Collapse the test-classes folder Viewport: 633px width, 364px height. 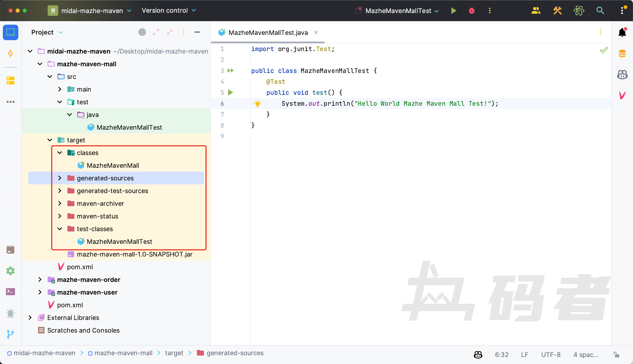point(60,229)
